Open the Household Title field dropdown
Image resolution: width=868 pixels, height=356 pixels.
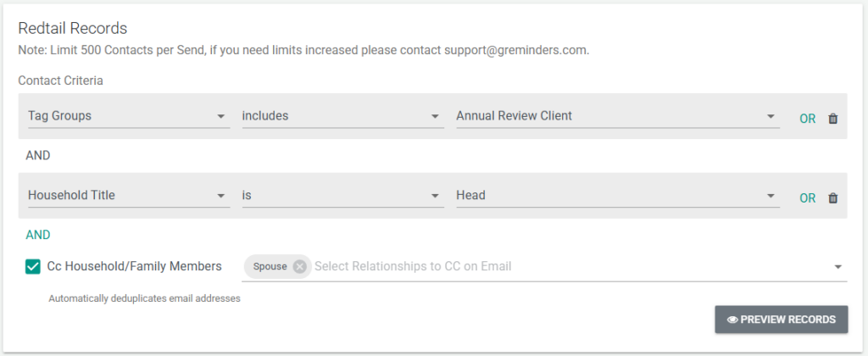click(127, 196)
